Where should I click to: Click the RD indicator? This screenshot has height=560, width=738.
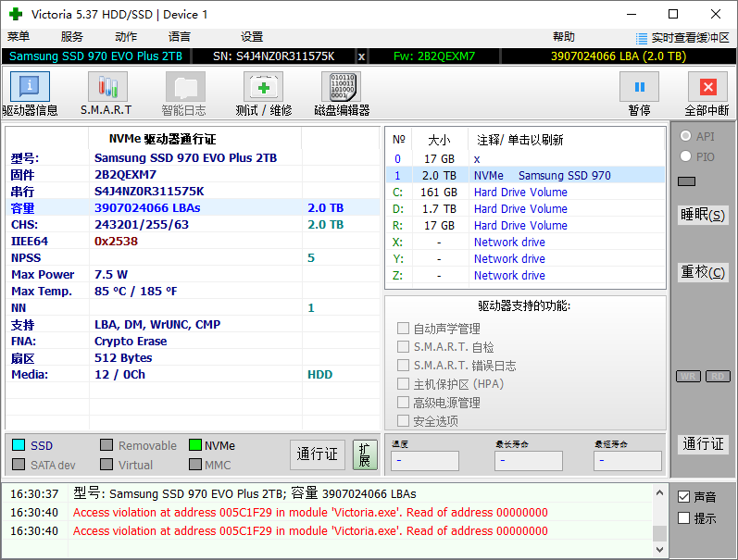point(718,376)
